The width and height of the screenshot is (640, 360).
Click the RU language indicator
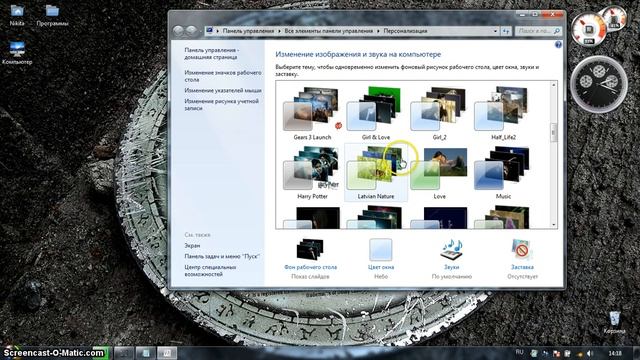pyautogui.click(x=519, y=352)
